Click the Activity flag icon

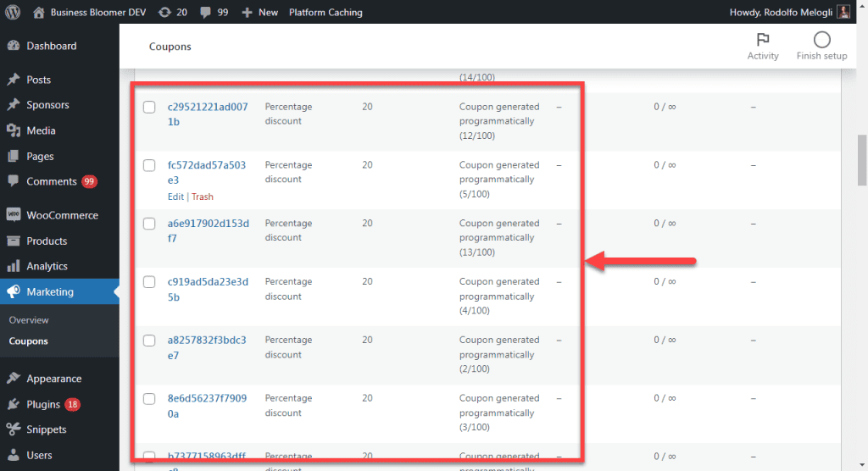click(x=763, y=40)
